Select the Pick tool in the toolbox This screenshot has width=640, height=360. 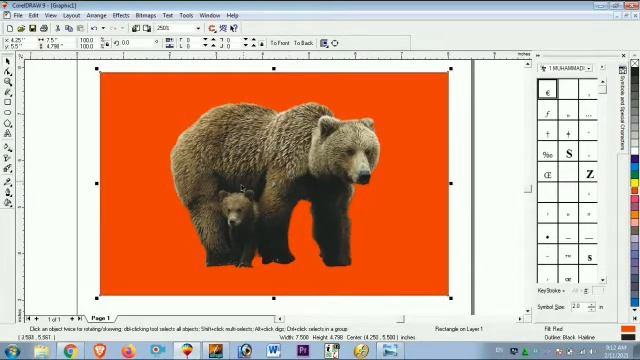pos(8,61)
